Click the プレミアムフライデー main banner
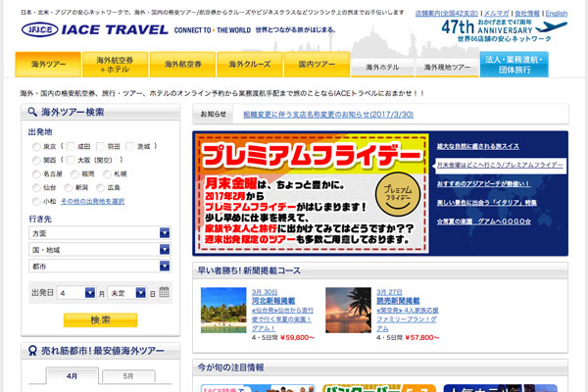This screenshot has height=392, width=588. [312, 193]
